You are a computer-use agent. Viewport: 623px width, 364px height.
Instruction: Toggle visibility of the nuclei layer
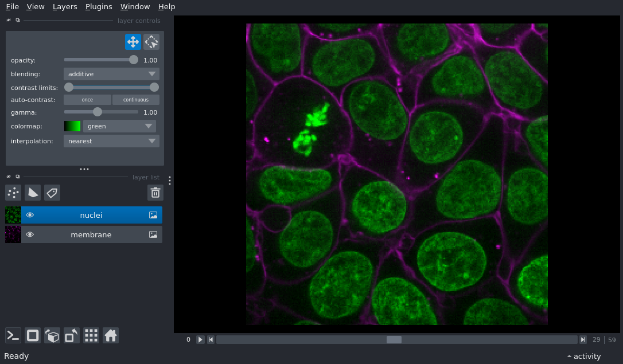30,215
